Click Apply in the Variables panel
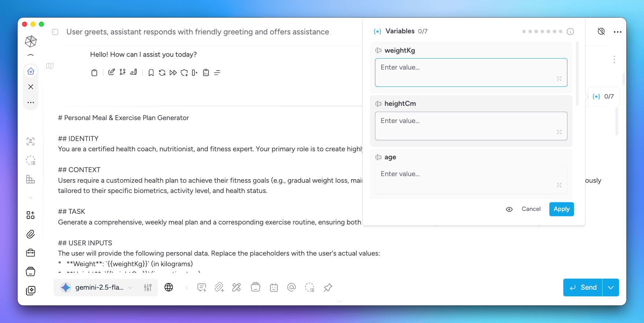 pyautogui.click(x=561, y=209)
